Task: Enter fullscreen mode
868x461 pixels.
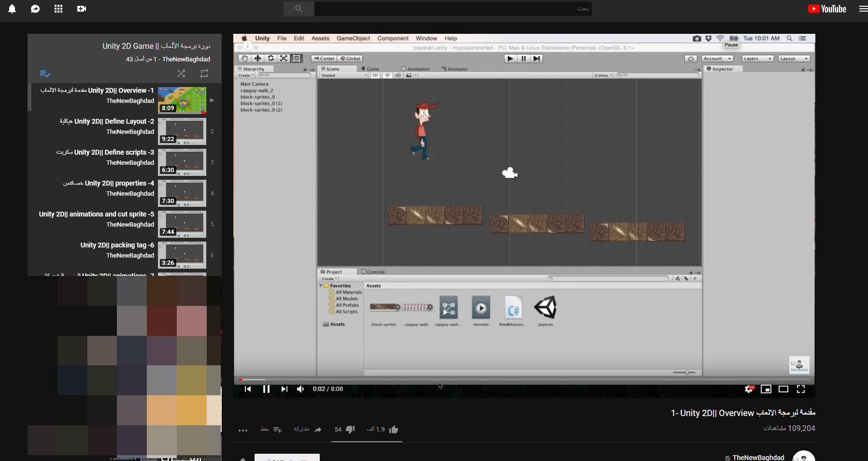Action: pyautogui.click(x=801, y=389)
